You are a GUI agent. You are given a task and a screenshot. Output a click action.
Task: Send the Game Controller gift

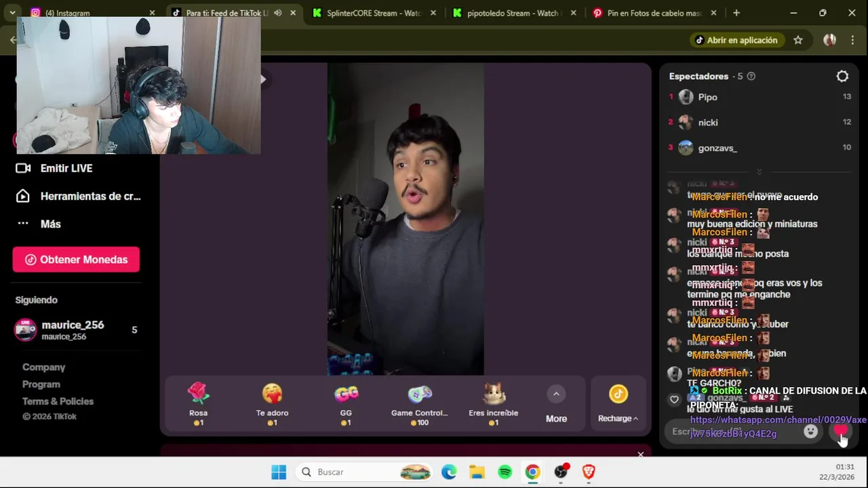420,404
